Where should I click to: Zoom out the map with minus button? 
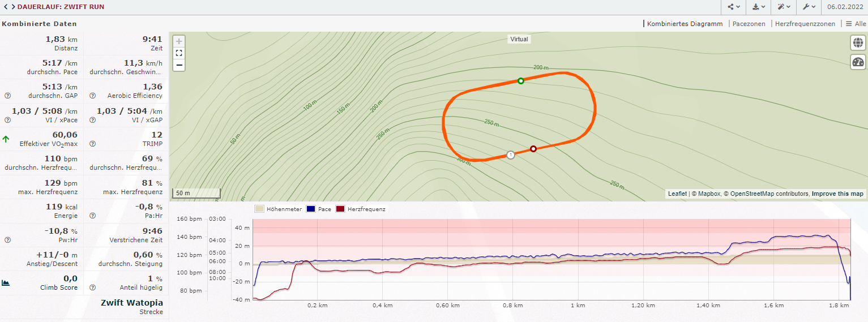pos(179,65)
